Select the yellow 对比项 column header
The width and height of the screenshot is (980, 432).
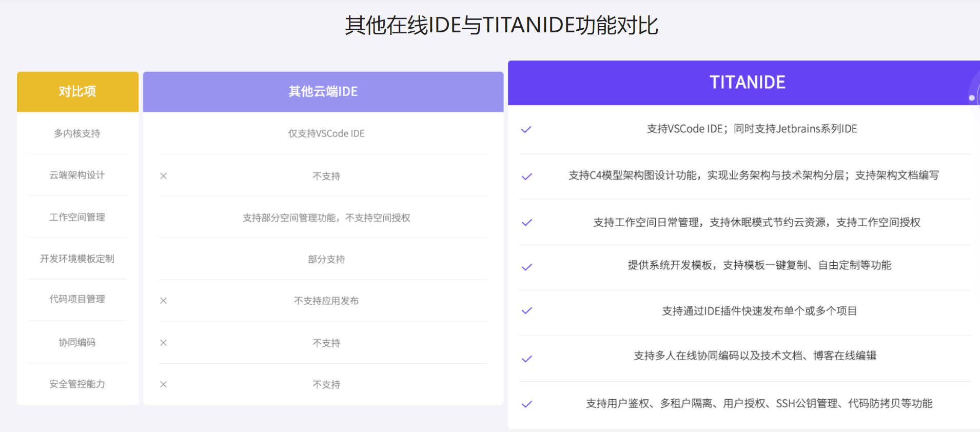coord(77,92)
